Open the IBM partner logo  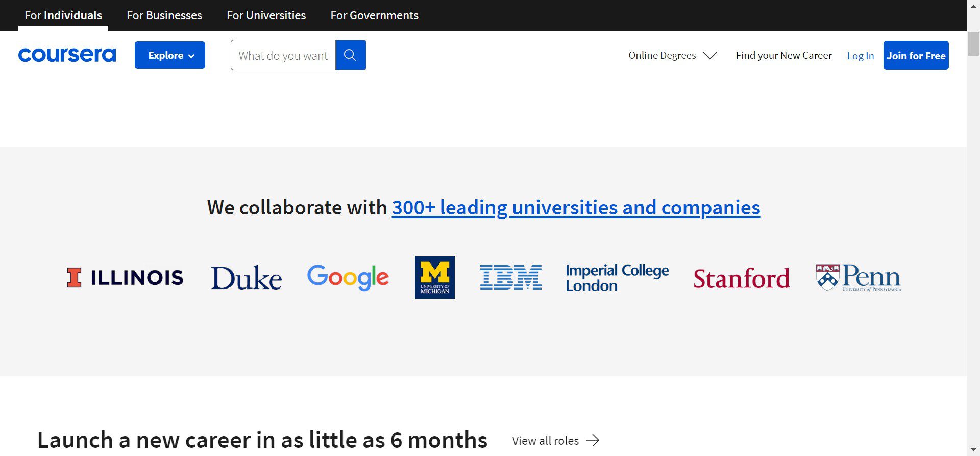pyautogui.click(x=510, y=277)
